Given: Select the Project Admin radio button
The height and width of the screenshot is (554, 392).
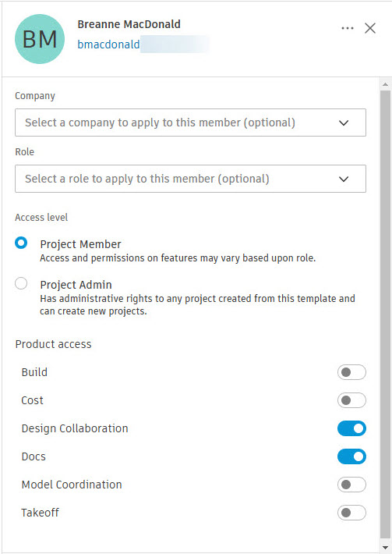Looking at the screenshot, I should (21, 283).
